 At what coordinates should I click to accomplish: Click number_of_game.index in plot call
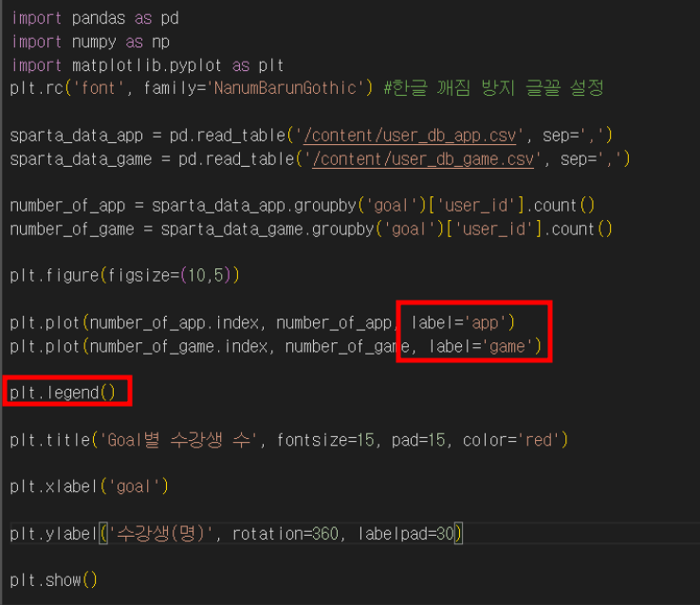coord(178,346)
